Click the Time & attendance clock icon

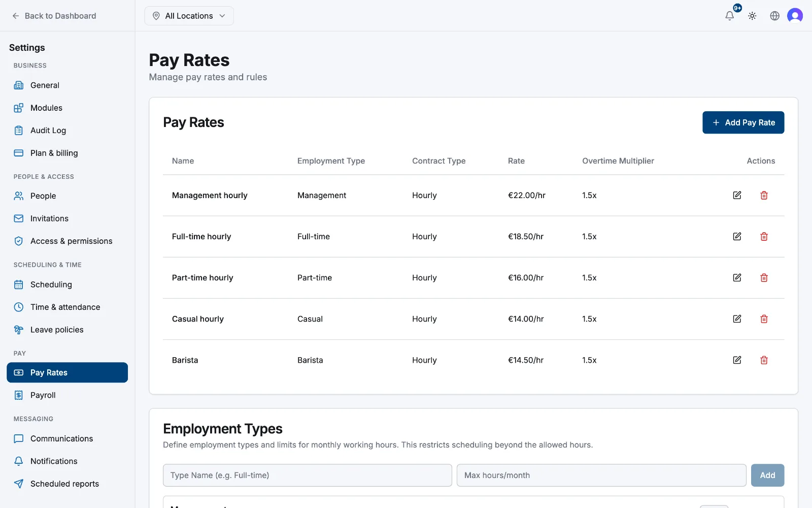point(19,307)
